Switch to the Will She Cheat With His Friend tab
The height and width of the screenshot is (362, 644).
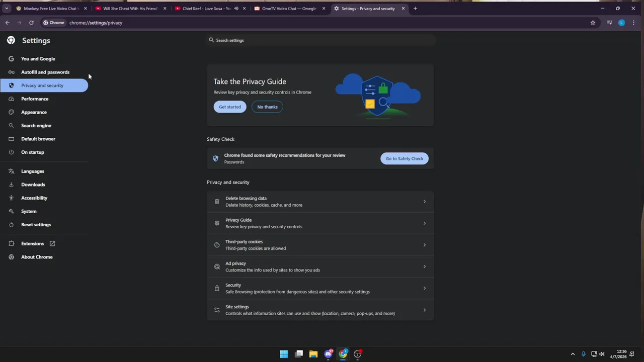pos(130,9)
